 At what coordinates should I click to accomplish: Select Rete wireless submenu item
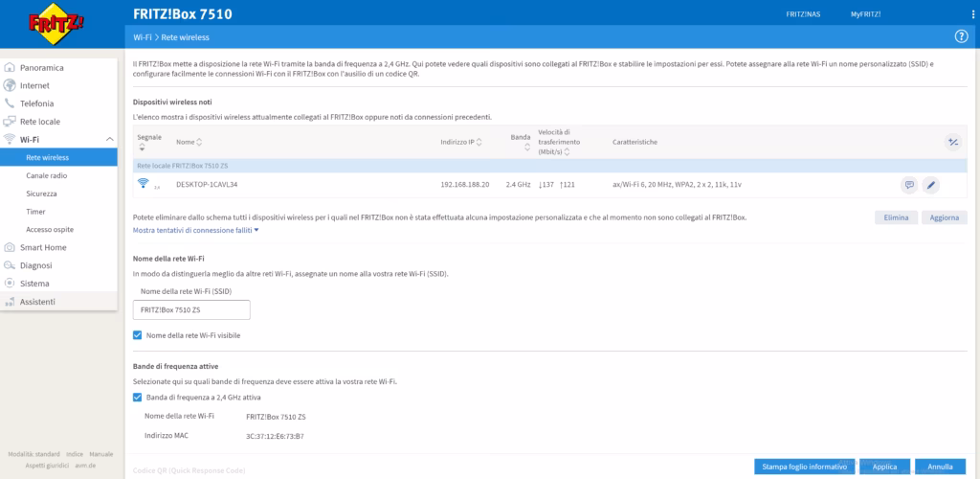58,157
